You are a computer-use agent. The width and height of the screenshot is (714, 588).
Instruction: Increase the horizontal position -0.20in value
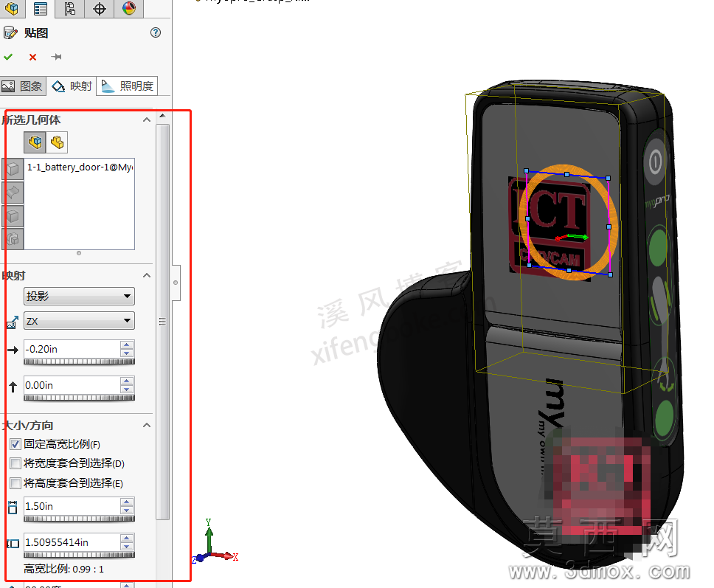click(x=127, y=345)
